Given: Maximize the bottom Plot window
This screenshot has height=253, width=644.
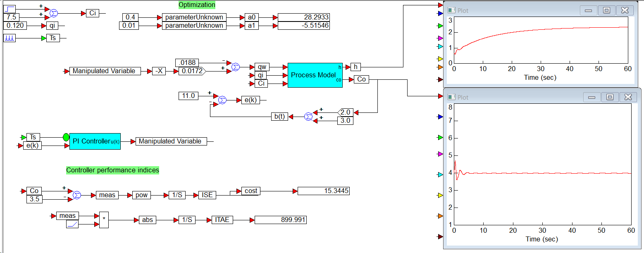Looking at the screenshot, I should [x=610, y=97].
